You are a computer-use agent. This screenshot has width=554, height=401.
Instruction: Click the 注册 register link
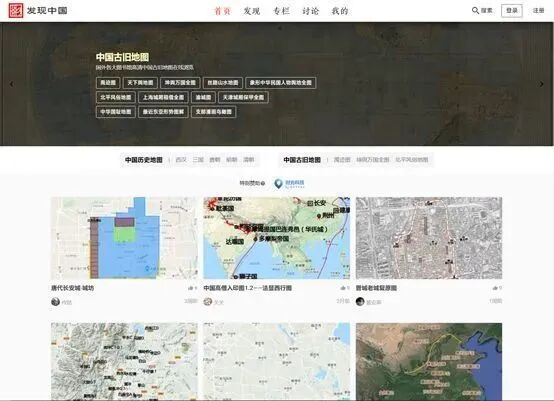538,11
